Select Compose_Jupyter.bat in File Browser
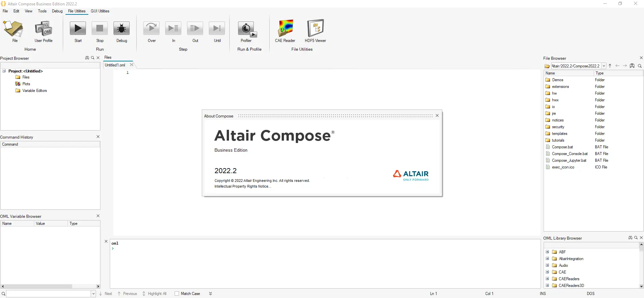The image size is (644, 298). coord(569,160)
